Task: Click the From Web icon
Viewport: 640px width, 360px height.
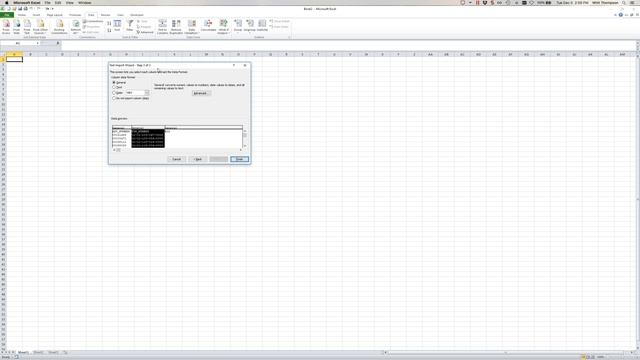Action: (x=17, y=27)
